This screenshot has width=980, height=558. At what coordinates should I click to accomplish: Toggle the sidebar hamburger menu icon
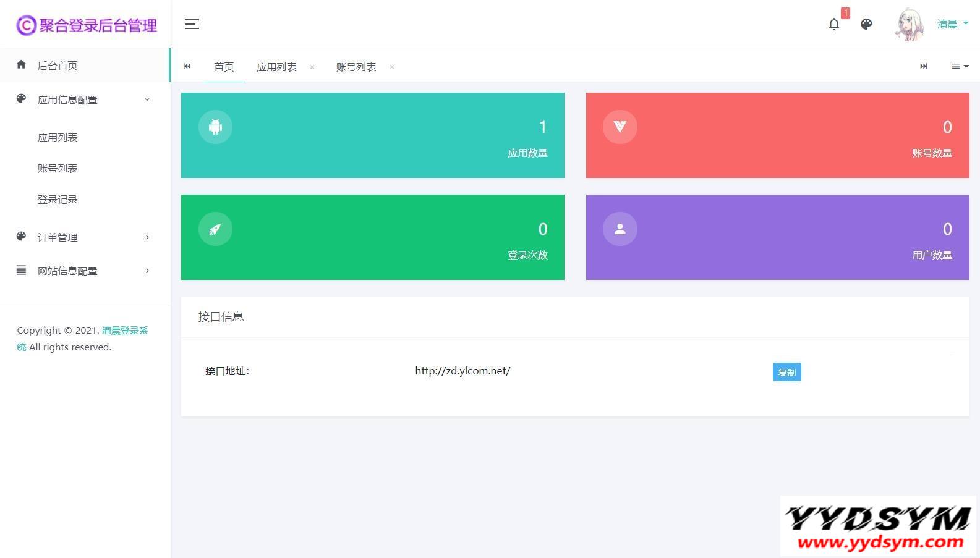[192, 24]
